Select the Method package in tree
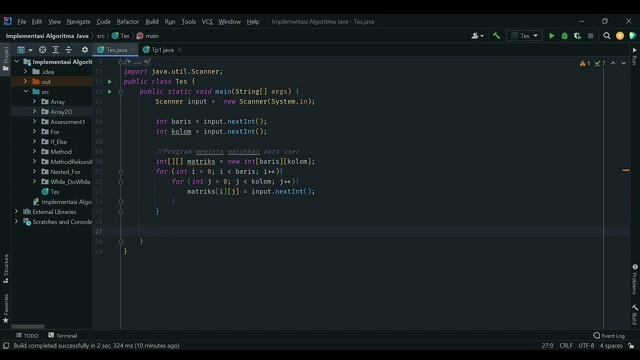This screenshot has height=360, width=640. [61, 151]
